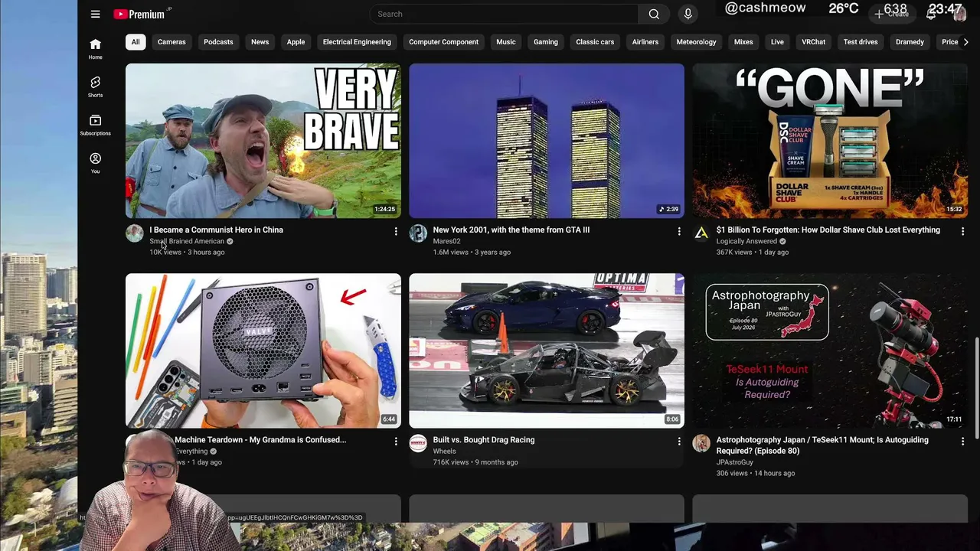
Task: Open Small Brained American channel avatar
Action: [x=135, y=233]
